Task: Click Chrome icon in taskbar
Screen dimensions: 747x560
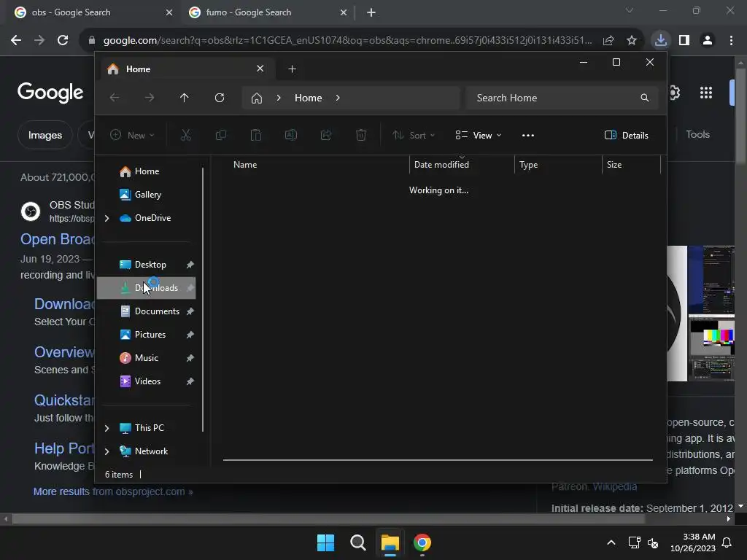Action: (x=422, y=542)
